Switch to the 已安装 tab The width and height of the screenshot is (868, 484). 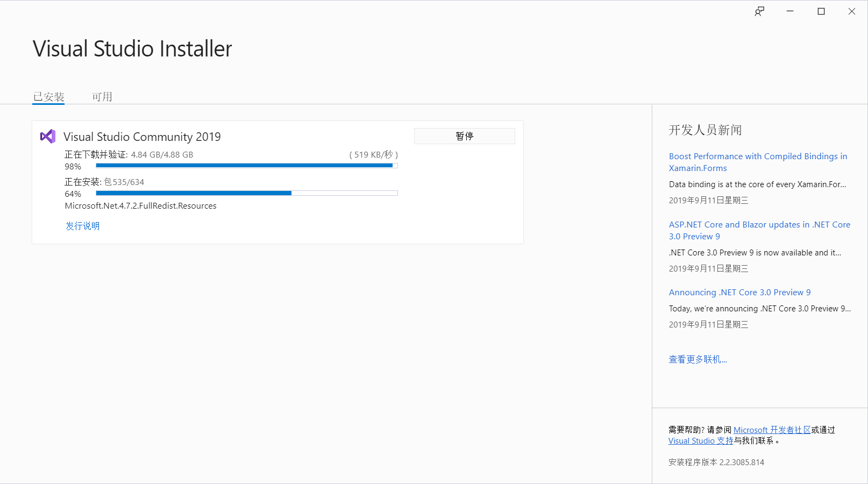click(48, 97)
